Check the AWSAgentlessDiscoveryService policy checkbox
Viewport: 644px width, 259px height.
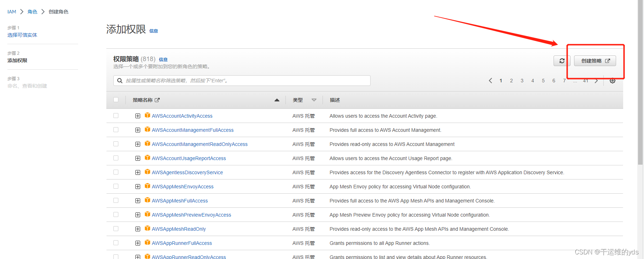point(116,172)
